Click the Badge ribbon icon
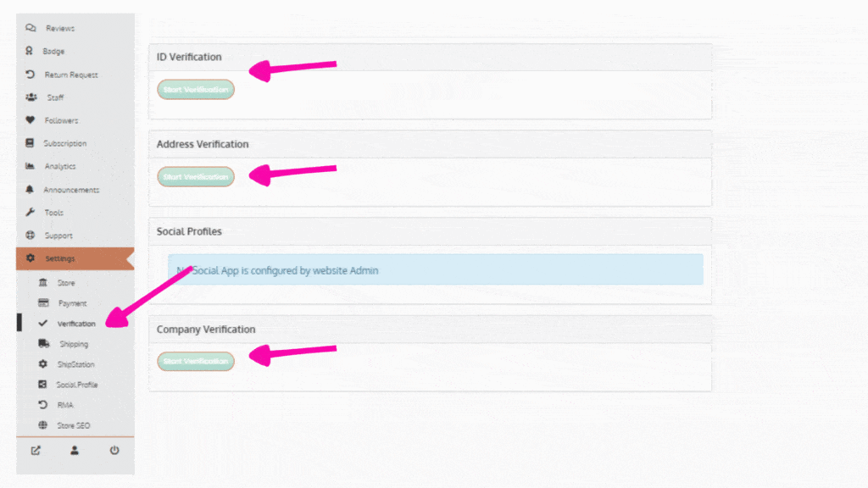Viewport: 868px width, 488px height. click(31, 51)
